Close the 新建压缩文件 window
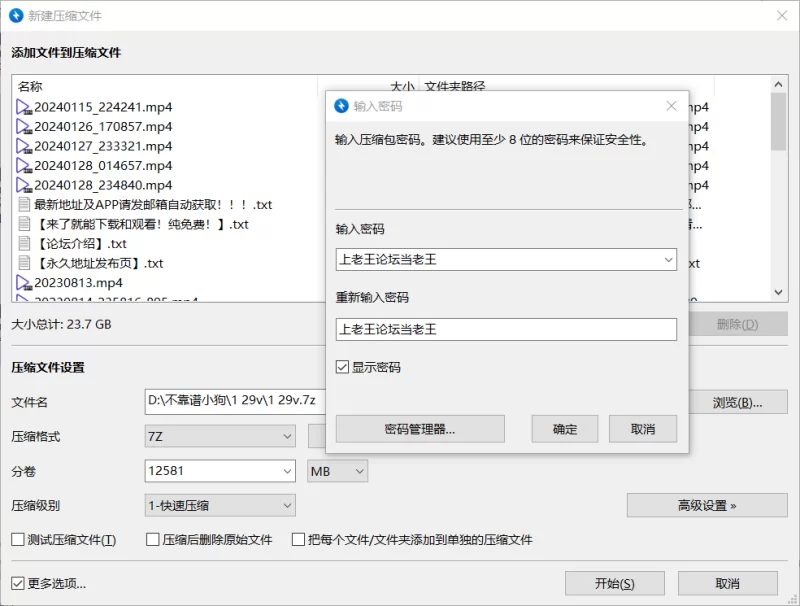Screen dimensions: 800x606 (x=782, y=16)
